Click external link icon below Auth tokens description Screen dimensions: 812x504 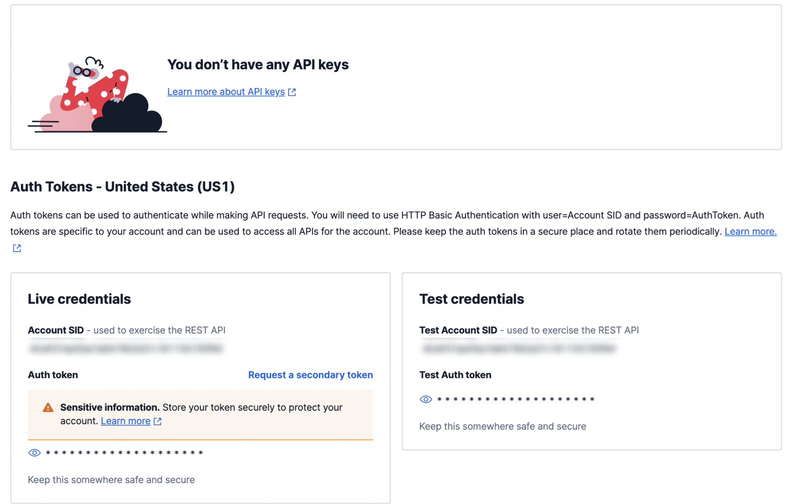[x=17, y=248]
